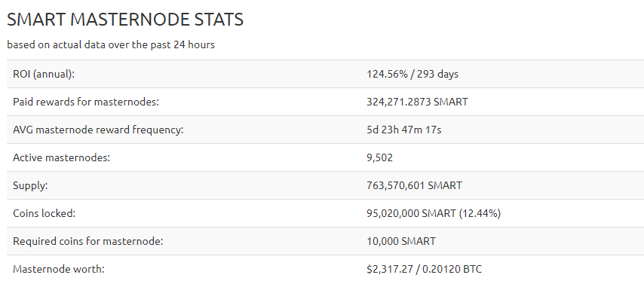This screenshot has height=287, width=644.
Task: Click the Masternode worth label
Action: [x=59, y=270]
